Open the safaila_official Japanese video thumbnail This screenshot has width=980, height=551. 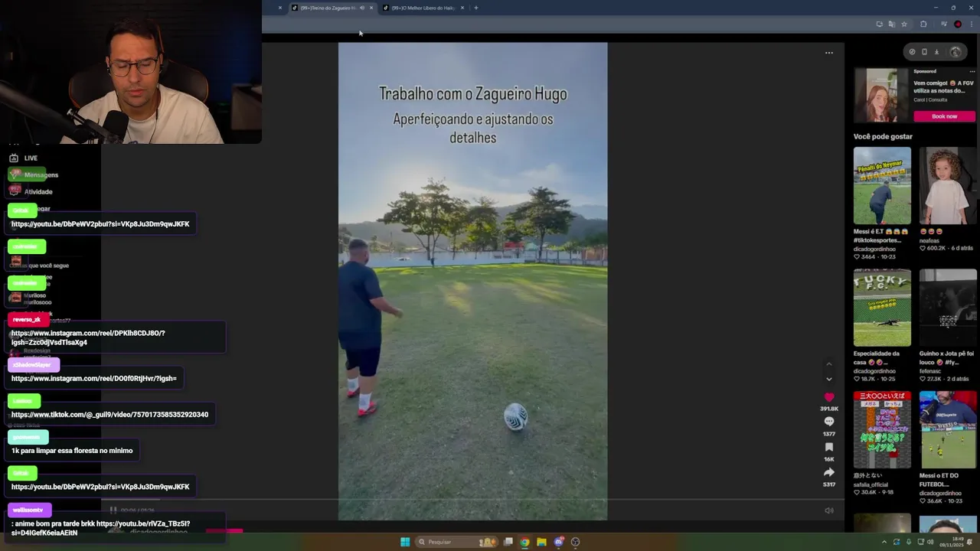pyautogui.click(x=882, y=429)
